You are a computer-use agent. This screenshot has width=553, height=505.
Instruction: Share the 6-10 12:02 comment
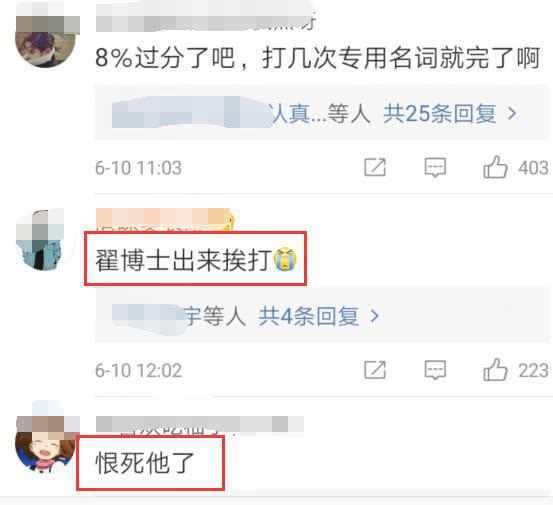[x=375, y=370]
